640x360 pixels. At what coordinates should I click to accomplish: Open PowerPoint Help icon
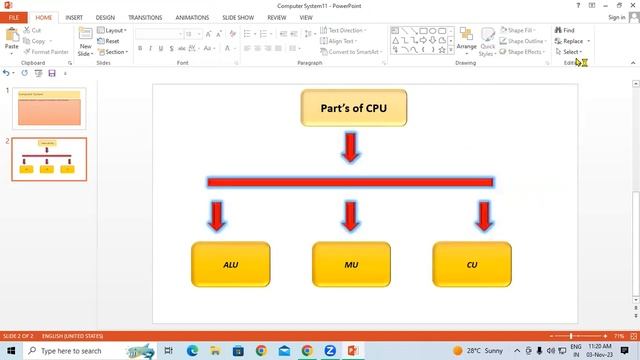coord(578,5)
